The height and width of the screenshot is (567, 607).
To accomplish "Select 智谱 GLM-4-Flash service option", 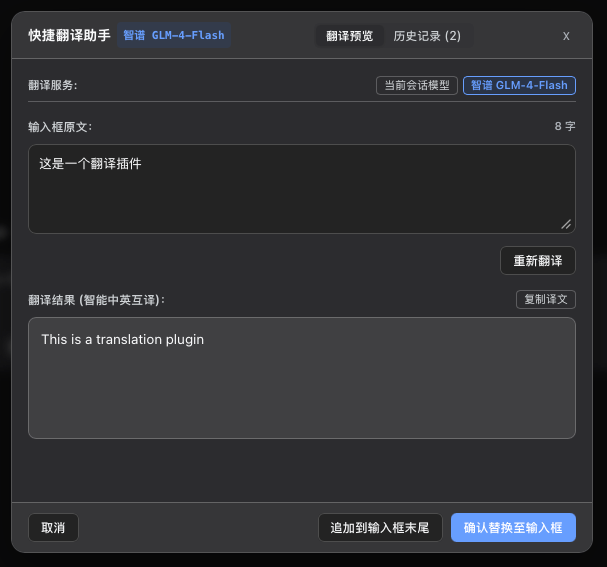I will point(519,85).
